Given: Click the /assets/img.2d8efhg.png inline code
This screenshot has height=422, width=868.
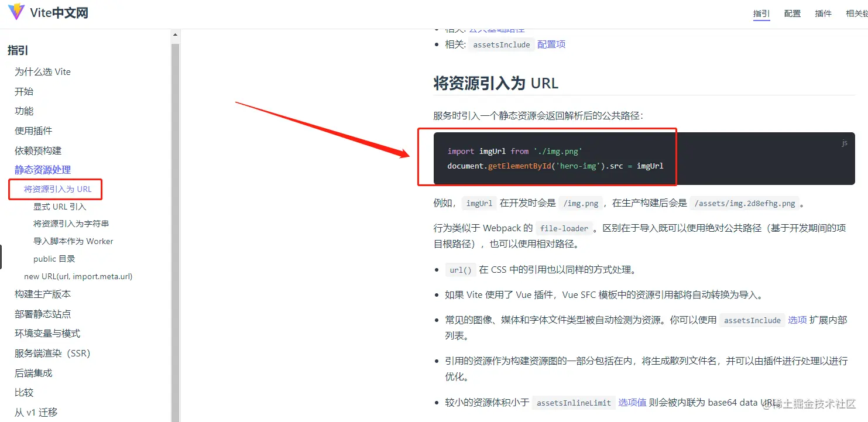Looking at the screenshot, I should pyautogui.click(x=745, y=204).
